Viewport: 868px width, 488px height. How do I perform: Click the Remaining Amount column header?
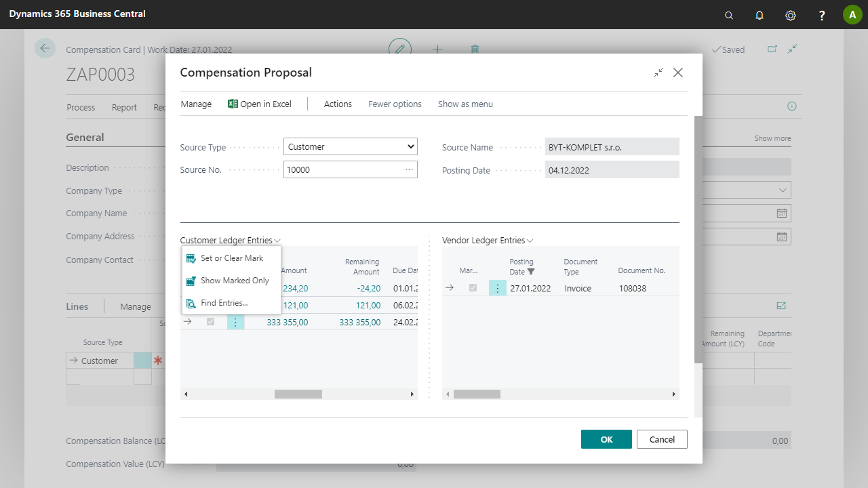(362, 266)
